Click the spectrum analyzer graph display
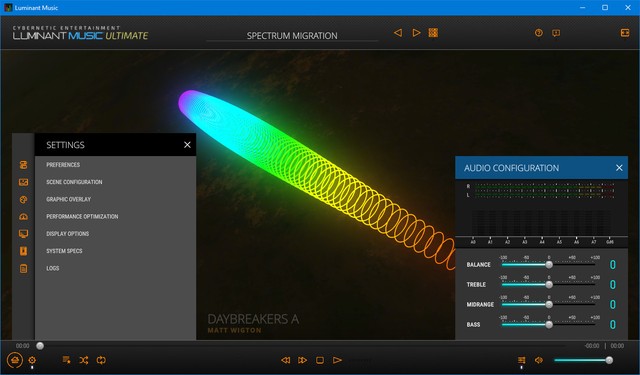 point(541,223)
